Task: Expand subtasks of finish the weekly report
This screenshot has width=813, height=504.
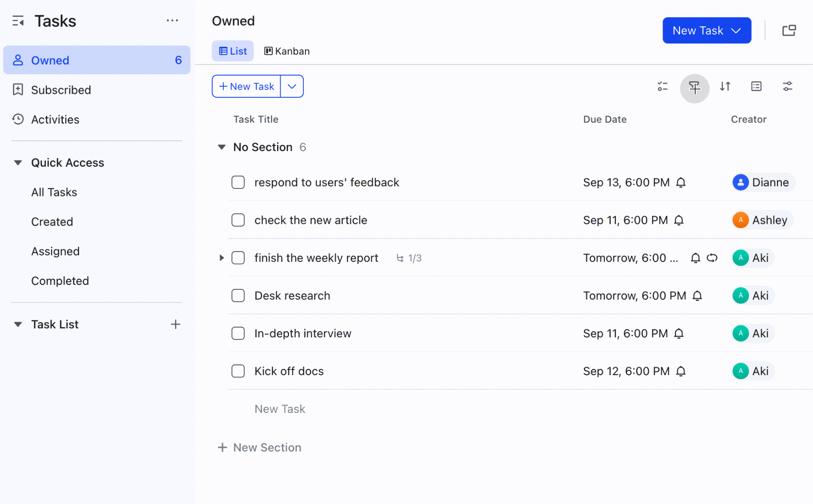Action: pos(221,258)
